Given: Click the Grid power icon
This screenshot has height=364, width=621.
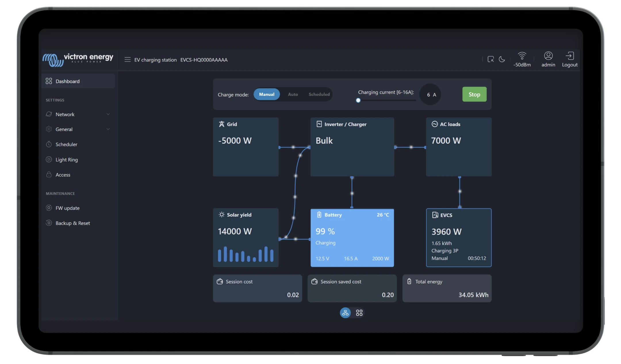Looking at the screenshot, I should (221, 124).
